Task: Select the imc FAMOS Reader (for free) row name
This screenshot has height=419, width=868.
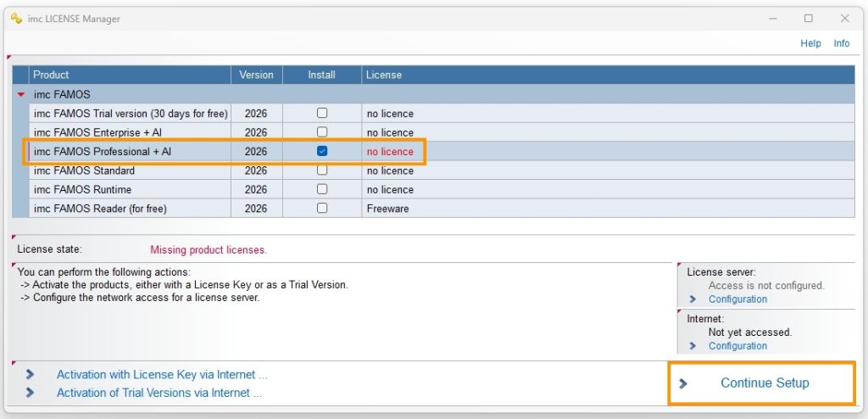Action: pos(100,209)
